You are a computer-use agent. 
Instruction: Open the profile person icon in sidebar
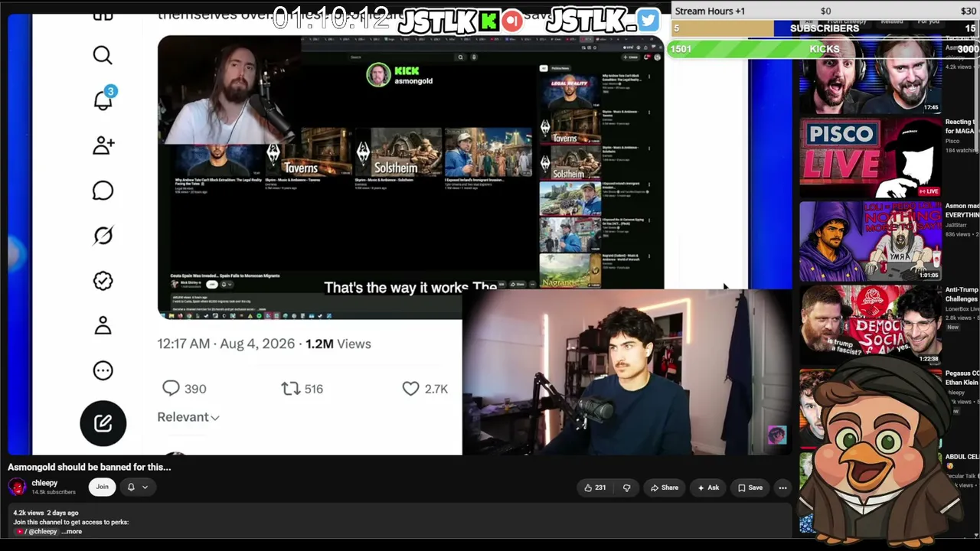coord(103,326)
